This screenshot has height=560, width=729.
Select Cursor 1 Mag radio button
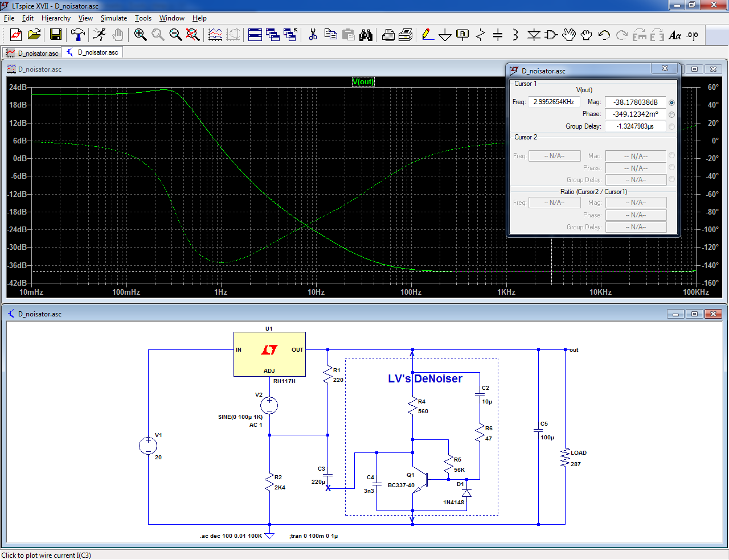click(672, 102)
